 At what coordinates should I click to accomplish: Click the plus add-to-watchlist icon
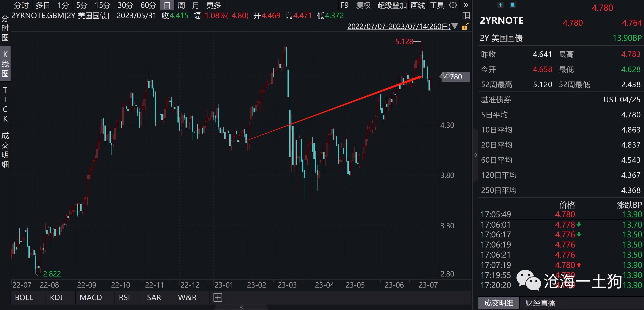500,5
